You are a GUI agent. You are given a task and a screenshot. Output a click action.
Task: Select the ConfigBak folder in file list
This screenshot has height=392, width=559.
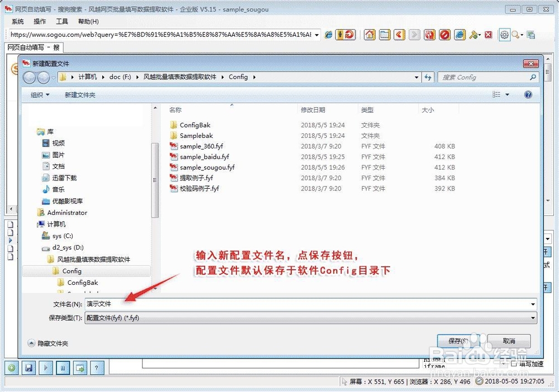[x=195, y=125]
